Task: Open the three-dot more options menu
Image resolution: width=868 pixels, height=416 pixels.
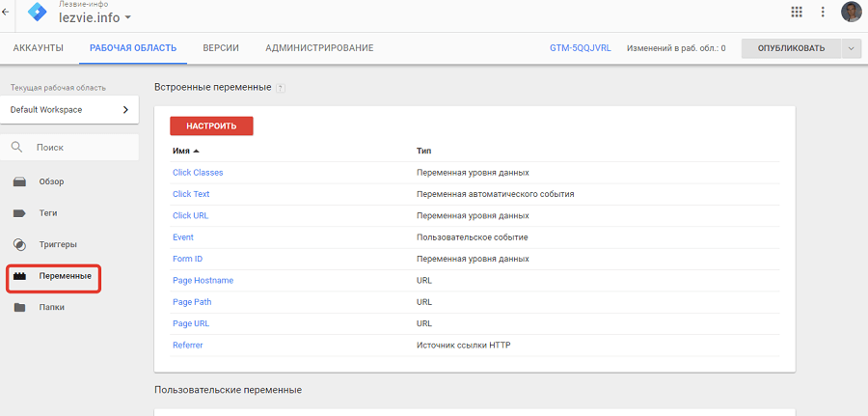Action: (823, 13)
